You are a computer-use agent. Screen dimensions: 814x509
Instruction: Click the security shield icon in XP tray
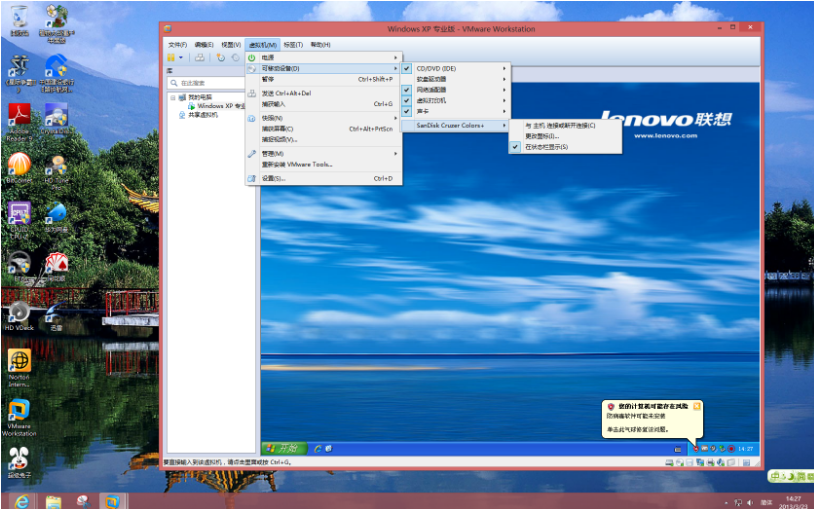696,449
